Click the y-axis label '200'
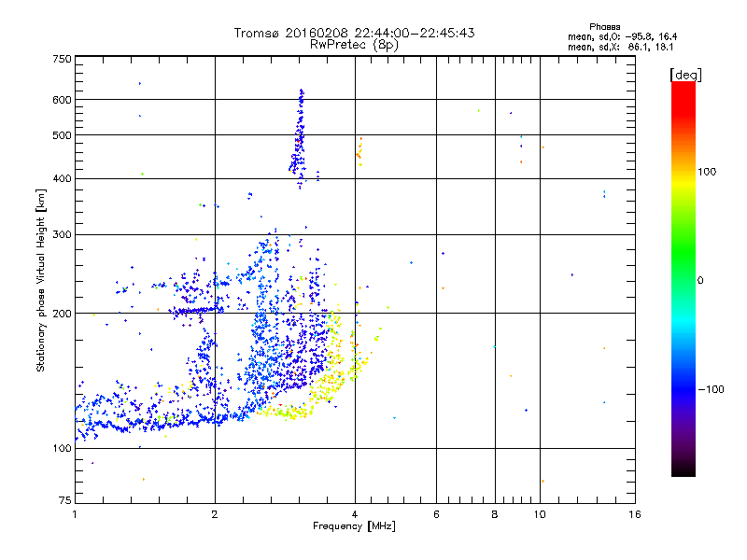This screenshot has height=560, width=747. [x=62, y=314]
